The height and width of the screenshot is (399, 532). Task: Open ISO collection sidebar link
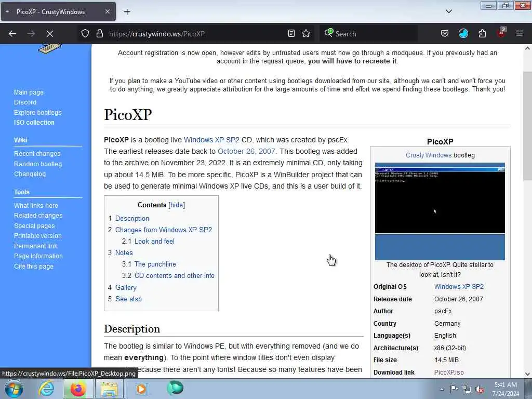coord(34,123)
